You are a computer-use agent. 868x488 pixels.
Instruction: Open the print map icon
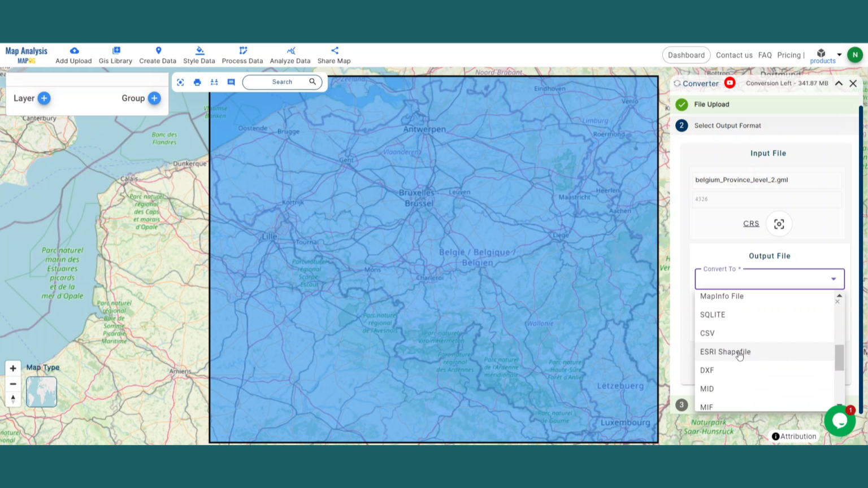[x=197, y=82]
